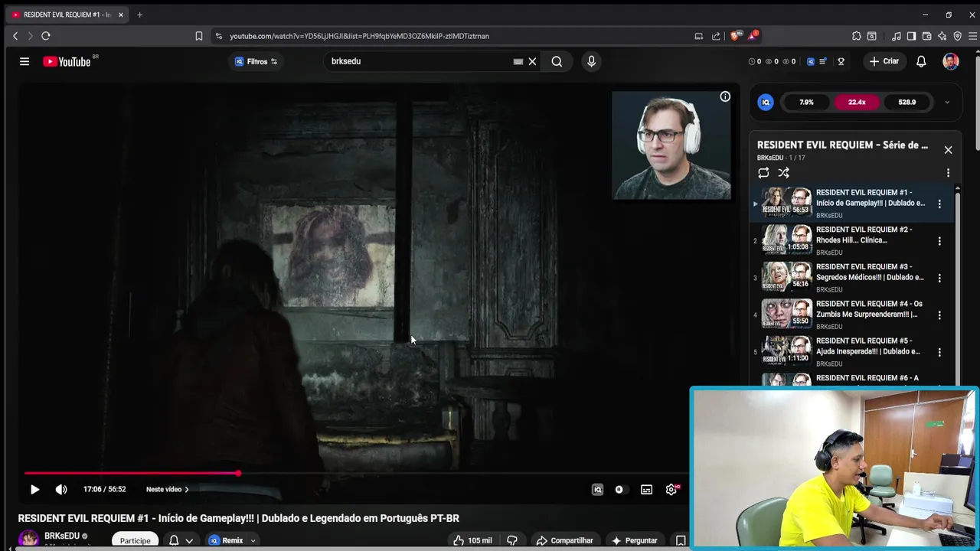Viewport: 980px width, 551px height.
Task: Open the Brave Shields lion icon
Action: pyautogui.click(x=735, y=36)
